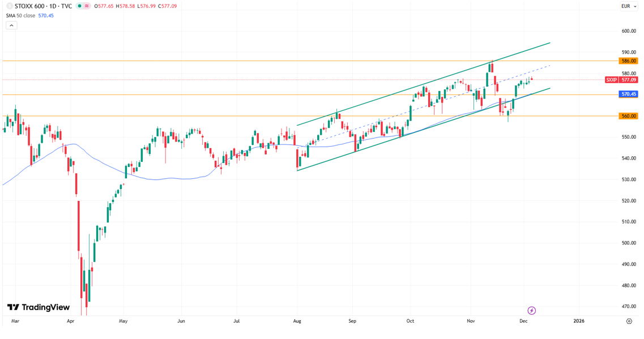Open the EUR currency dropdown
The image size is (644, 339).
pyautogui.click(x=628, y=6)
